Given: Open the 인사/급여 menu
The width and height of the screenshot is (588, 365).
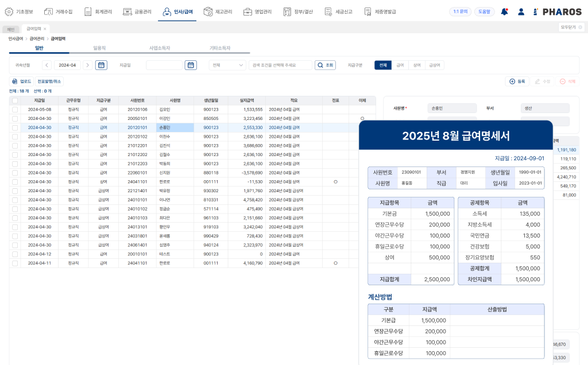Looking at the screenshot, I should tap(177, 11).
